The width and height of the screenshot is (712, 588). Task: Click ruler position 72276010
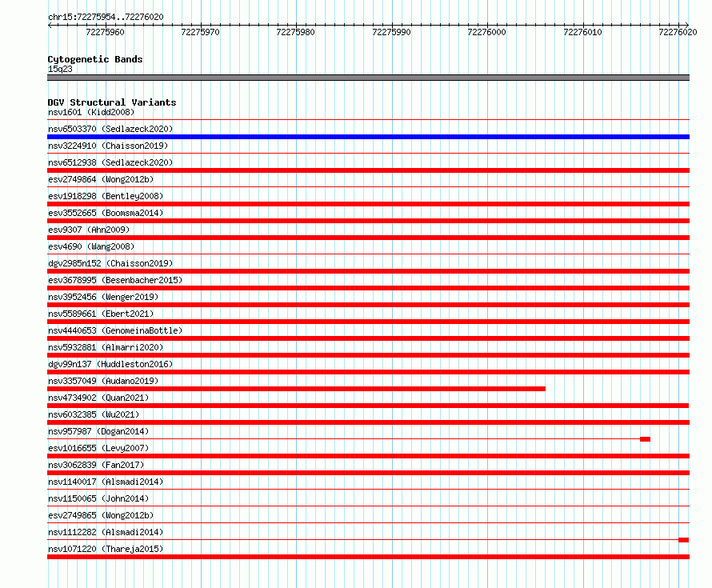click(582, 32)
